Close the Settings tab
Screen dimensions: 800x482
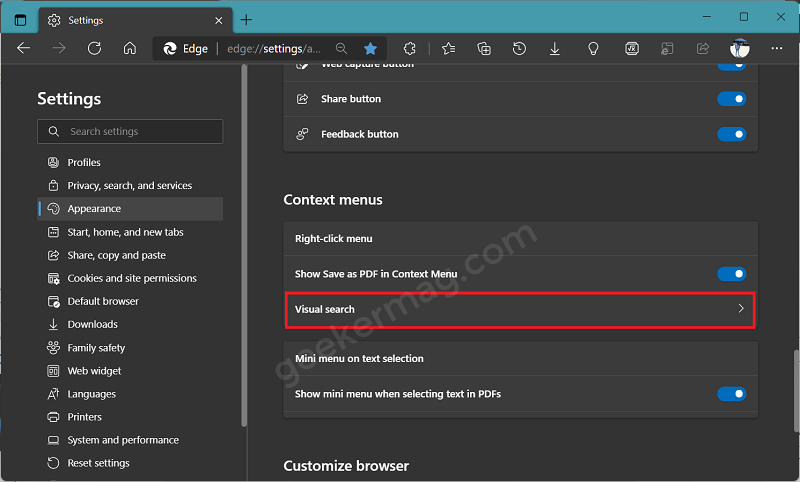click(x=219, y=20)
